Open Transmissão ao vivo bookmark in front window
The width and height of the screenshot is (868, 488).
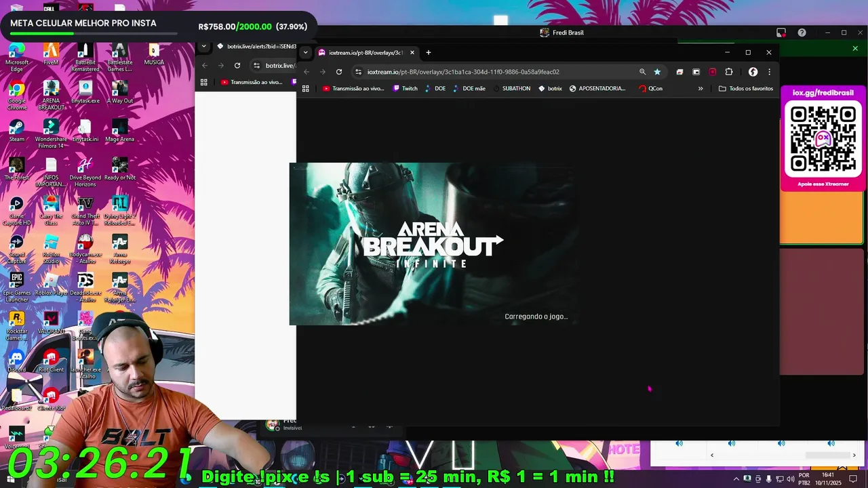(x=353, y=89)
